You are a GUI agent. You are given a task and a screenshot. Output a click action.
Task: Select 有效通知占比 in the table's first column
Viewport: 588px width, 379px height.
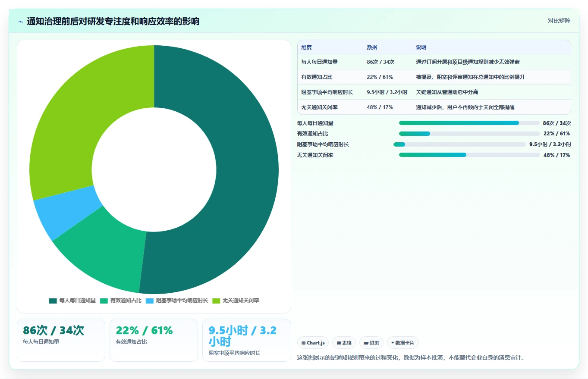(x=317, y=77)
